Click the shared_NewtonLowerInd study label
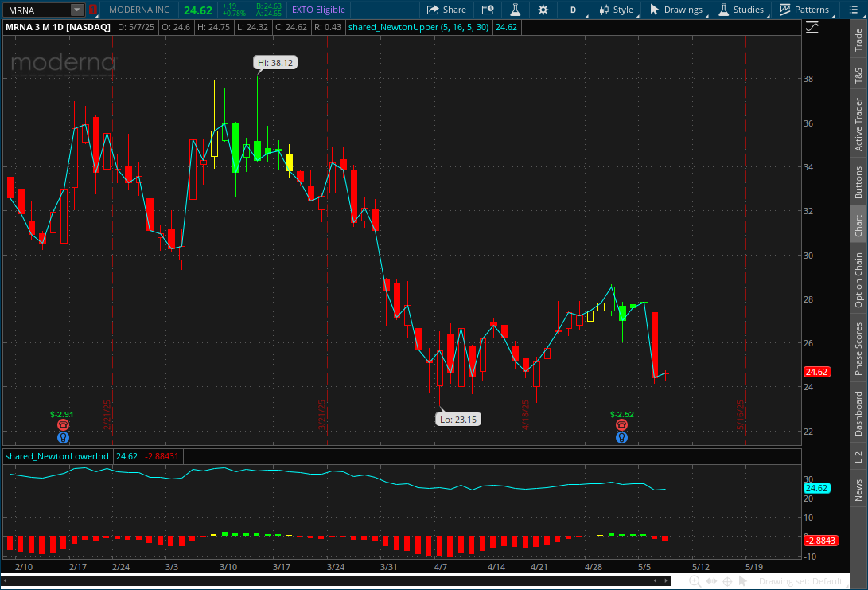 pos(57,456)
